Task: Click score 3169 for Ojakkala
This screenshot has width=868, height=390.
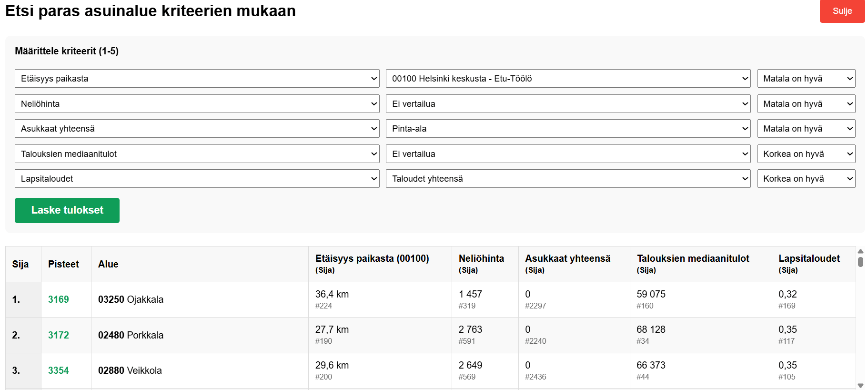Action: [59, 299]
